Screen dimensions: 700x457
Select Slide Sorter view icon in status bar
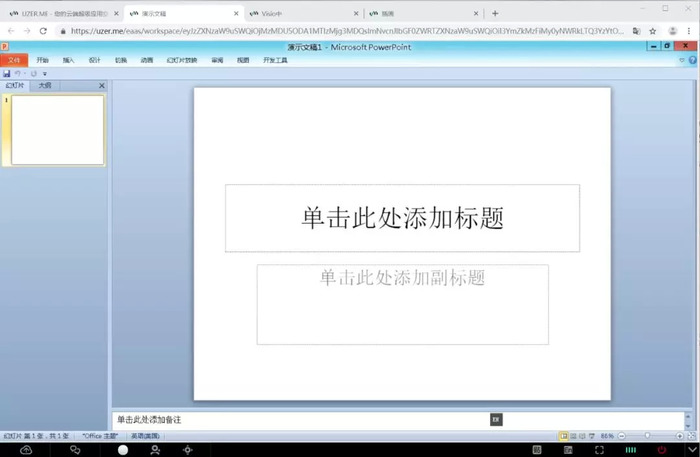573,436
